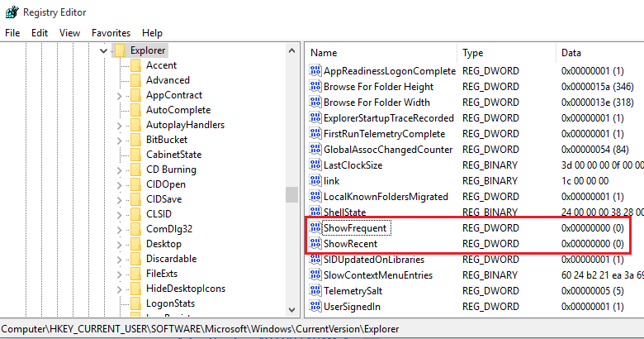Expand the ComDlg32 key arrow
The image size is (644, 339).
pos(119,230)
